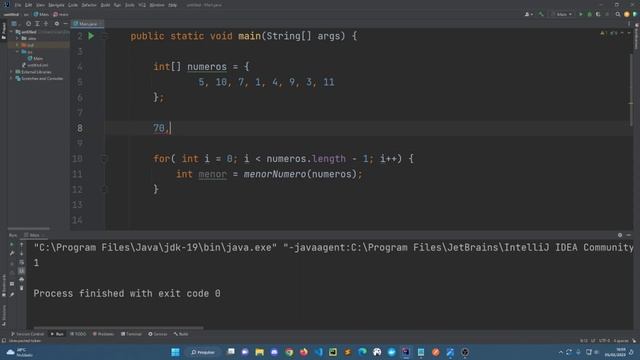640x360 pixels.
Task: Collapse the for loop fold marker
Action: [x=104, y=159]
